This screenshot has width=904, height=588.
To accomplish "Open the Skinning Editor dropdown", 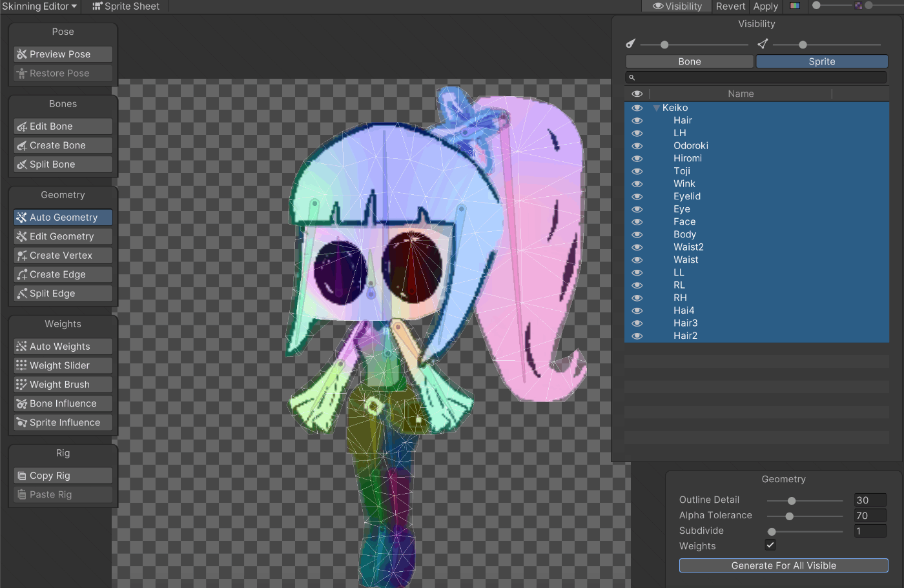I will pos(39,6).
